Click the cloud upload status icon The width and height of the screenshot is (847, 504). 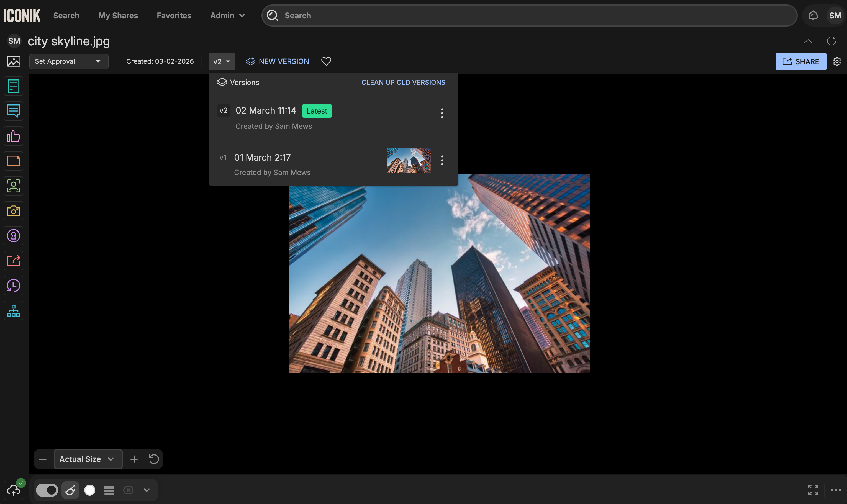click(14, 490)
